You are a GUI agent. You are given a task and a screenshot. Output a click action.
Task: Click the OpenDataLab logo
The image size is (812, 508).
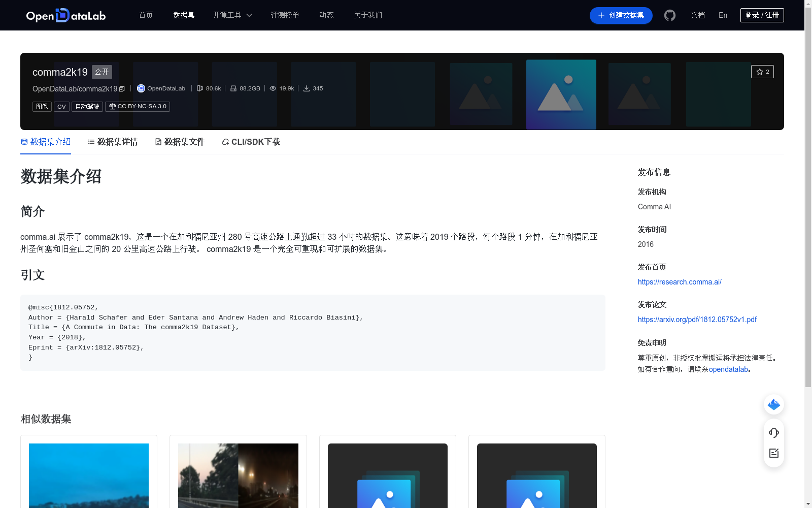[66, 15]
